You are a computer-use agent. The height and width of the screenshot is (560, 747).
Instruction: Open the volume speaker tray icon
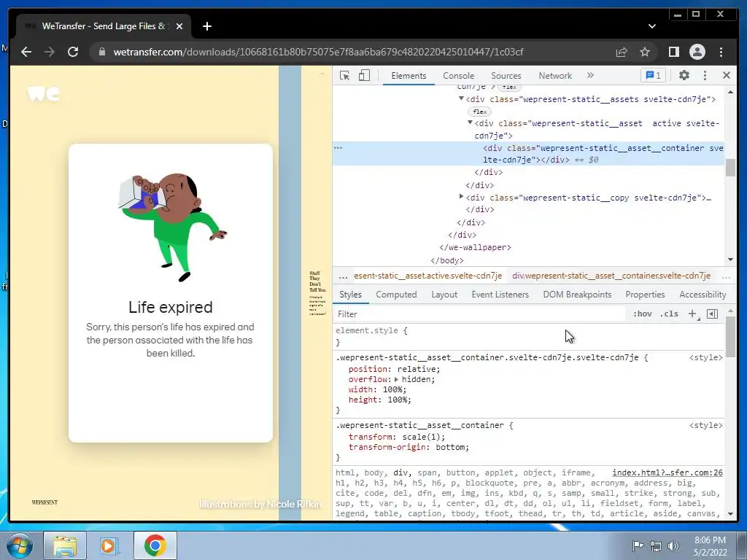673,545
